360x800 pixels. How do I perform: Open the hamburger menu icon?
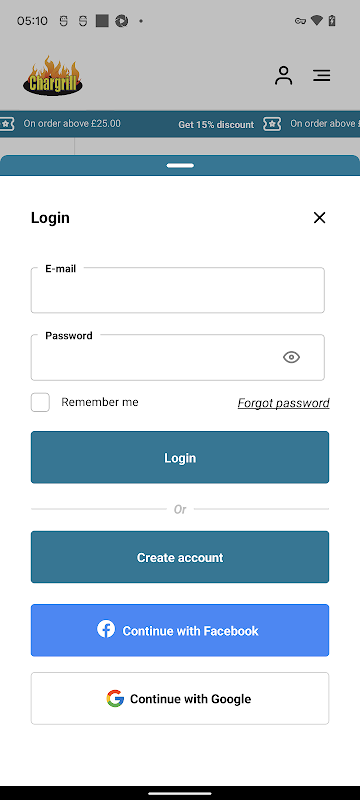pyautogui.click(x=321, y=76)
